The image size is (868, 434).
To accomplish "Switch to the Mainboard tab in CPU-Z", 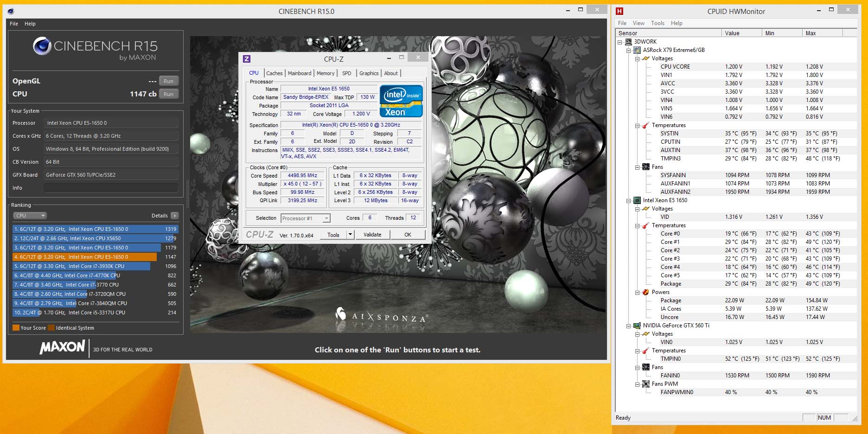I will click(x=300, y=73).
